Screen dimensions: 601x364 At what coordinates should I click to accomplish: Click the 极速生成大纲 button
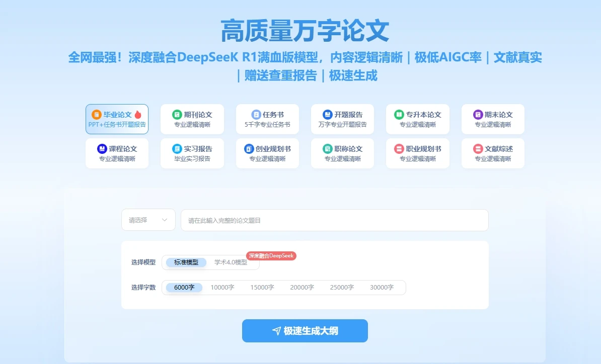click(305, 331)
